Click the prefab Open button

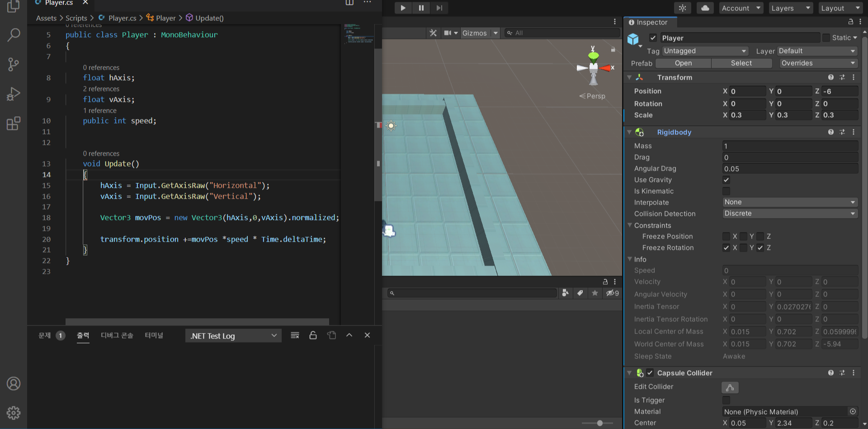coord(683,63)
